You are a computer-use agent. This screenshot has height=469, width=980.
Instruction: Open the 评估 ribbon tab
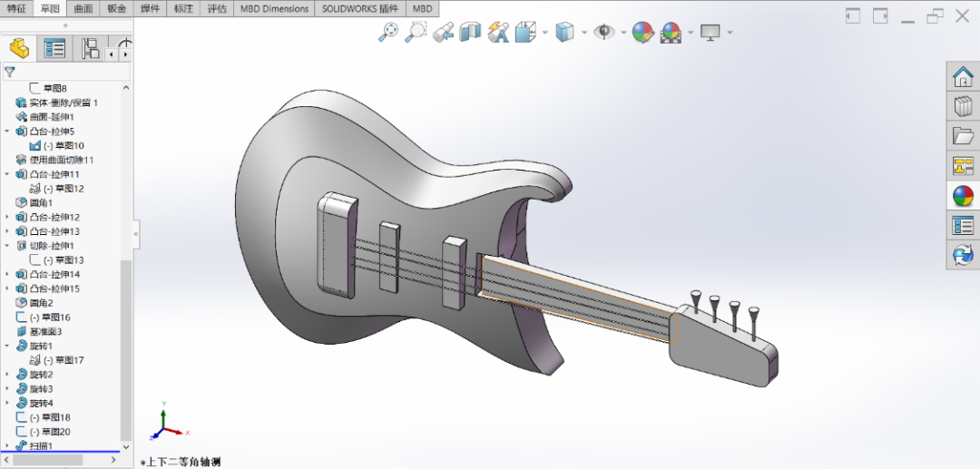(217, 9)
